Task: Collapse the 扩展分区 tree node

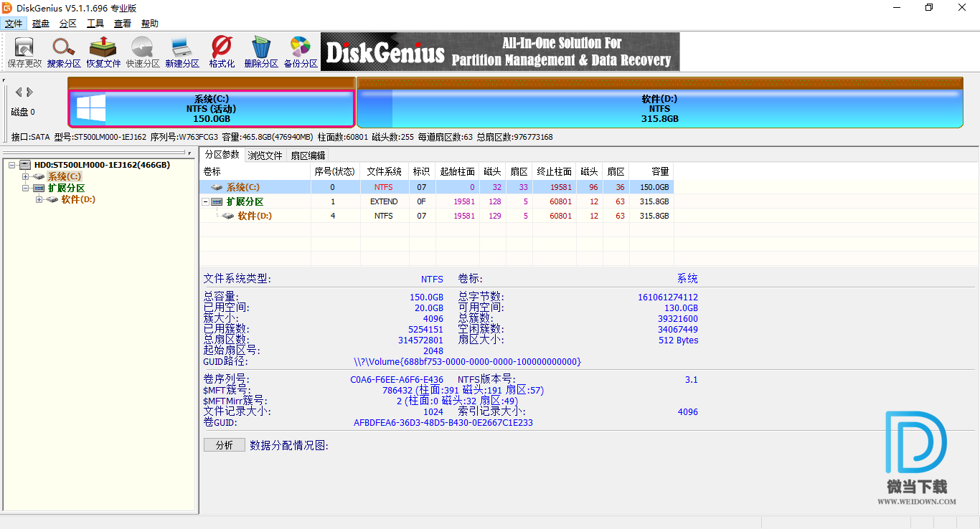Action: (26, 188)
